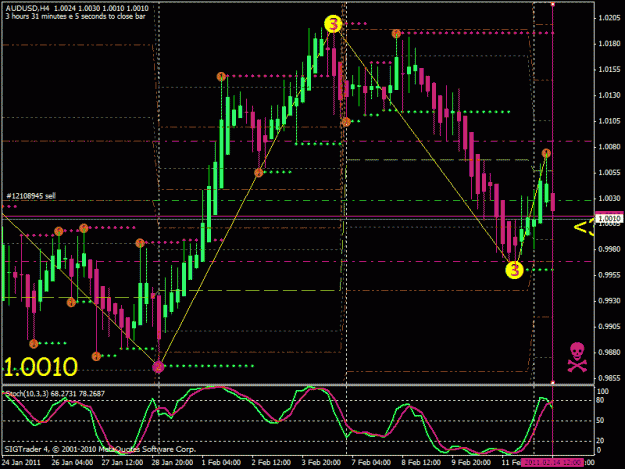Click the 0.9880 price axis label

(609, 352)
